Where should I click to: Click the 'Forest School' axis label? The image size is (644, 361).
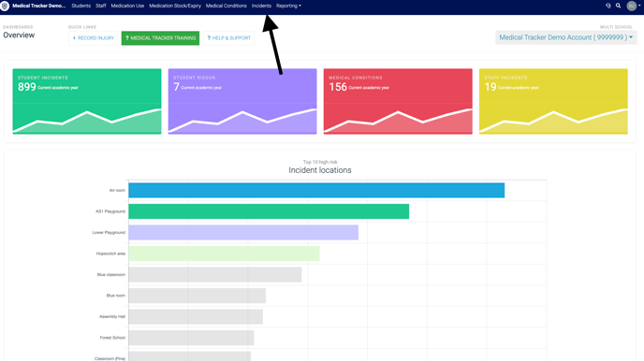112,338
